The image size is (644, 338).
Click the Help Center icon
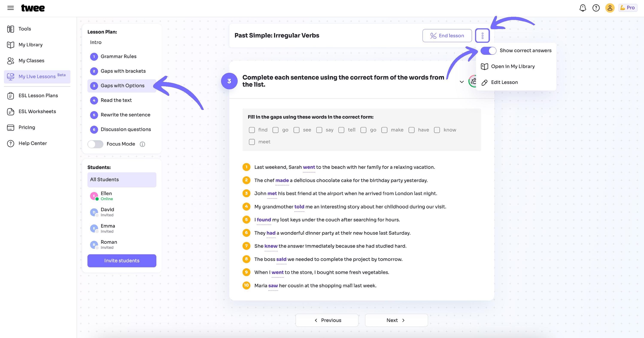click(x=11, y=143)
